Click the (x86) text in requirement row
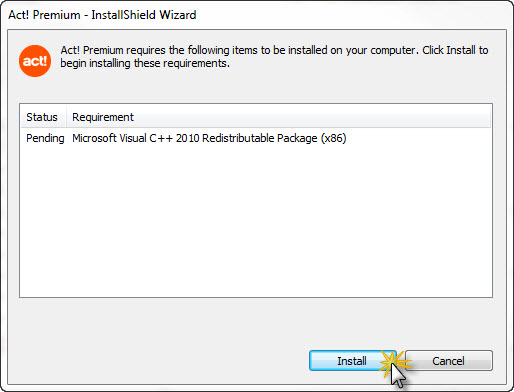The image size is (514, 392). tap(334, 138)
